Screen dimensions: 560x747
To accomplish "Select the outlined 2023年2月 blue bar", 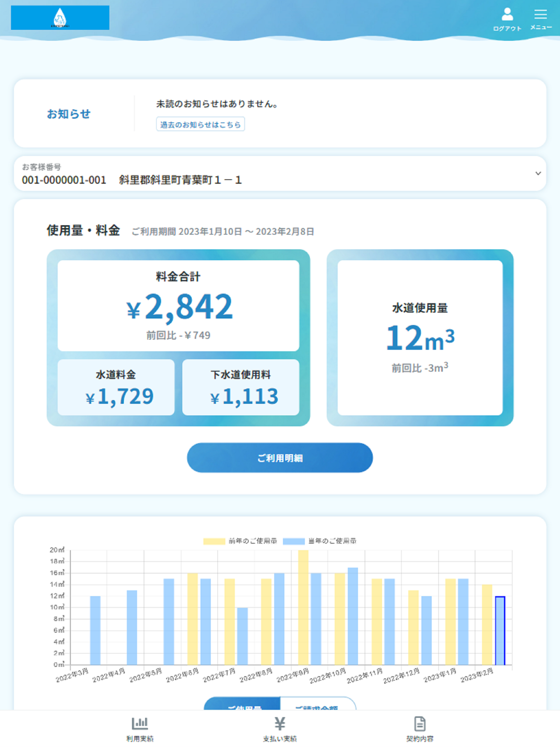I will 500,631.
